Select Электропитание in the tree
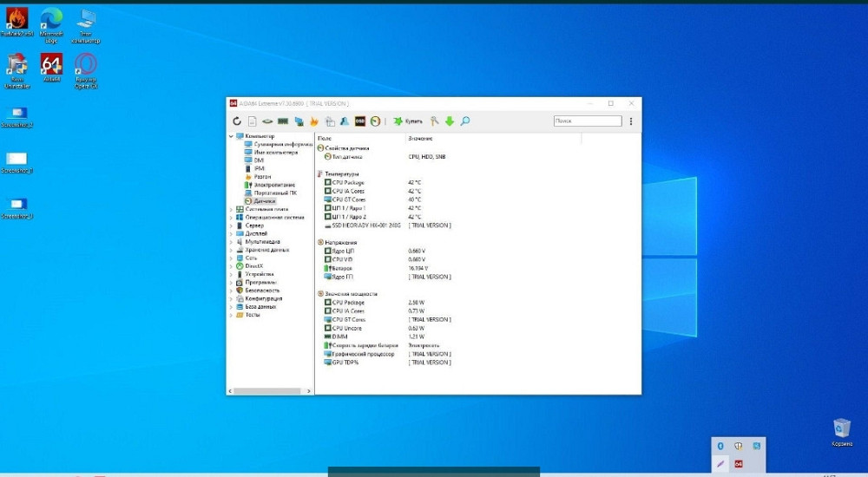 tap(274, 185)
